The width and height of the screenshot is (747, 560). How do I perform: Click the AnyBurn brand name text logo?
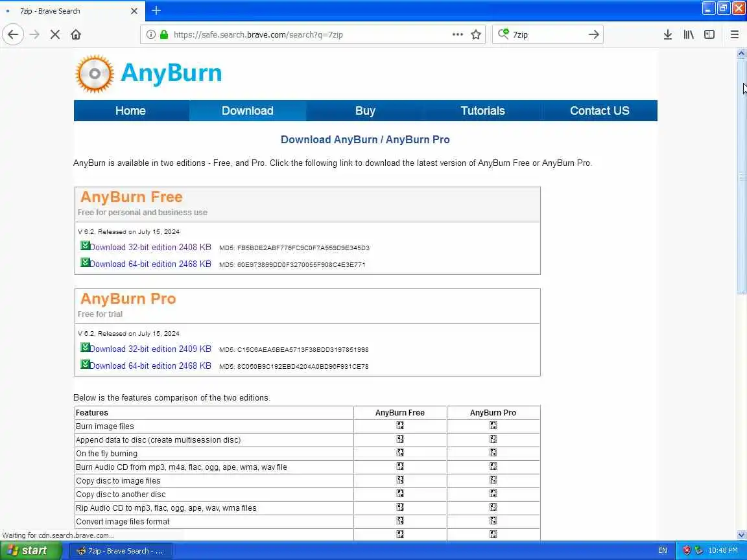tap(171, 73)
